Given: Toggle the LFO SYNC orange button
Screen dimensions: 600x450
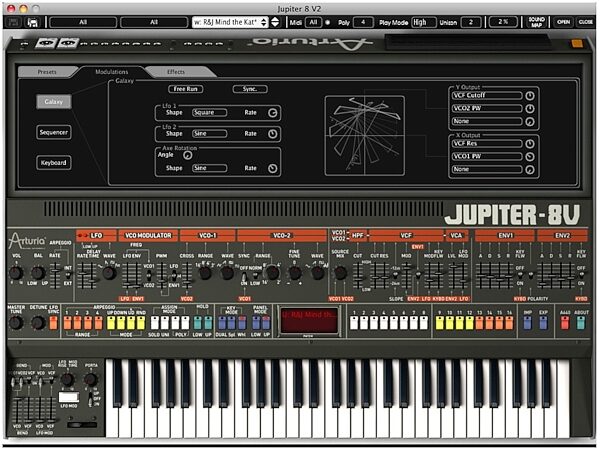Looking at the screenshot, I should tap(53, 323).
